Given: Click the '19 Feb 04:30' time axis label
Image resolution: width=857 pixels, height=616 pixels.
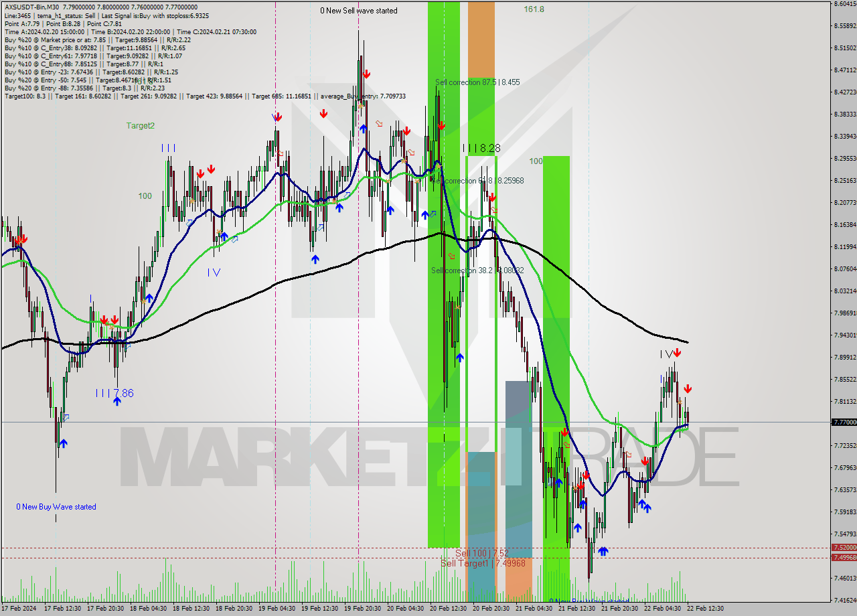Looking at the screenshot, I should pyautogui.click(x=278, y=608).
